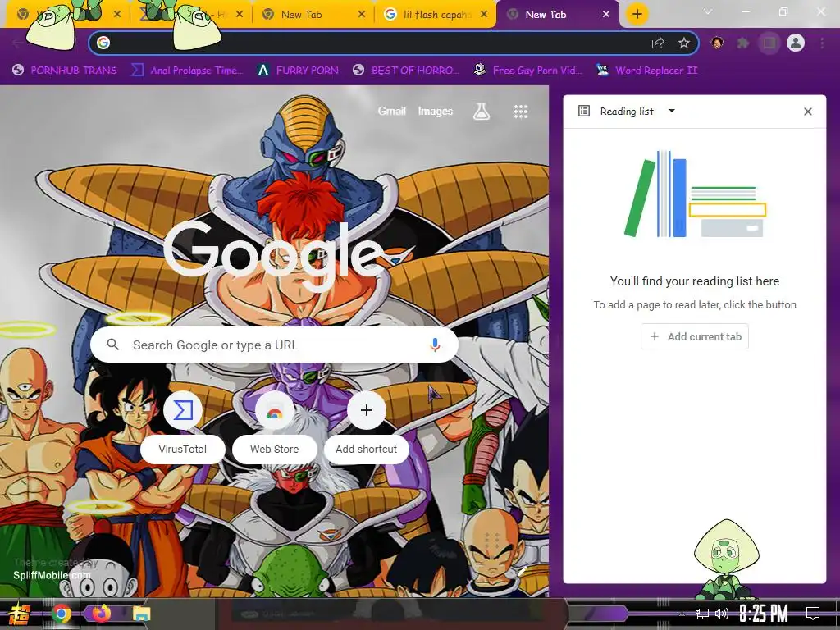Click the Add current tab button

pos(694,336)
